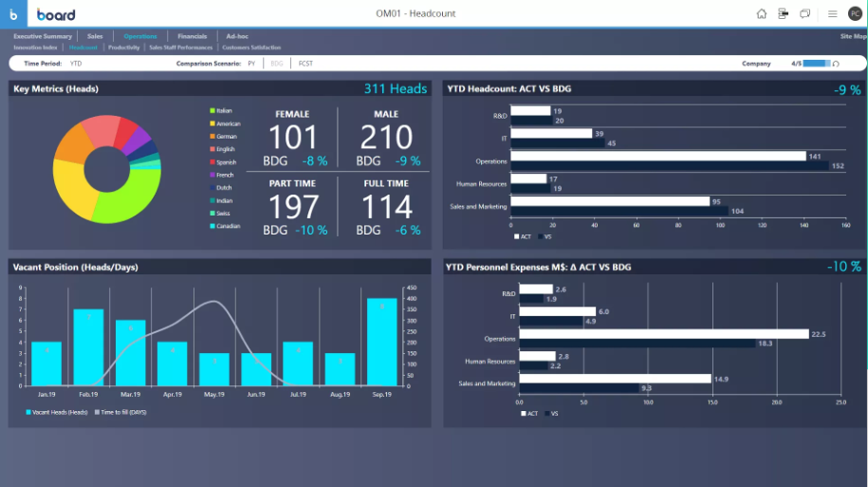
Task: Open the Executive Summary tab
Action: tap(43, 36)
